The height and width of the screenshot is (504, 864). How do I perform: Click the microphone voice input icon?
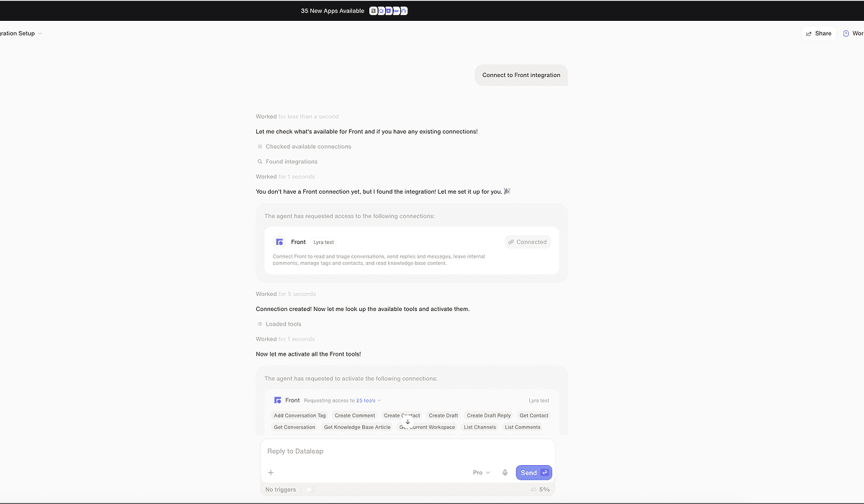click(x=505, y=472)
